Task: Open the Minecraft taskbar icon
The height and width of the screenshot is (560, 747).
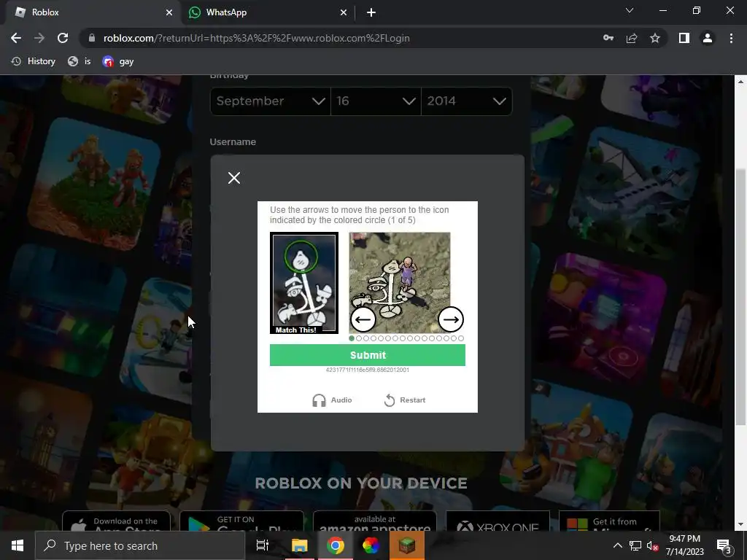Action: (407, 545)
